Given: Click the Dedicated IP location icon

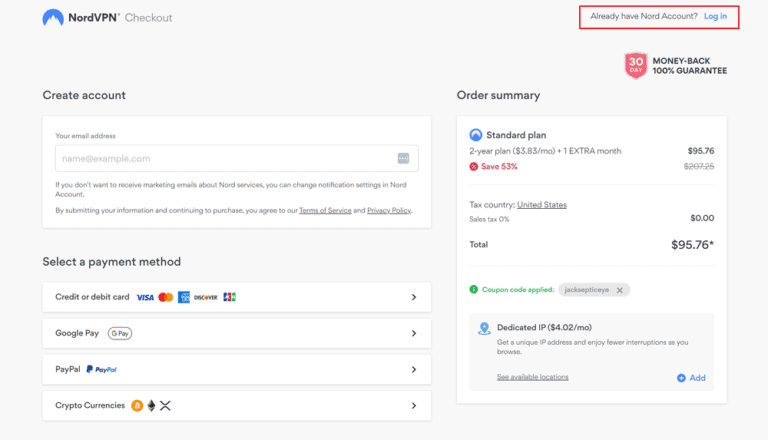Looking at the screenshot, I should coord(484,328).
